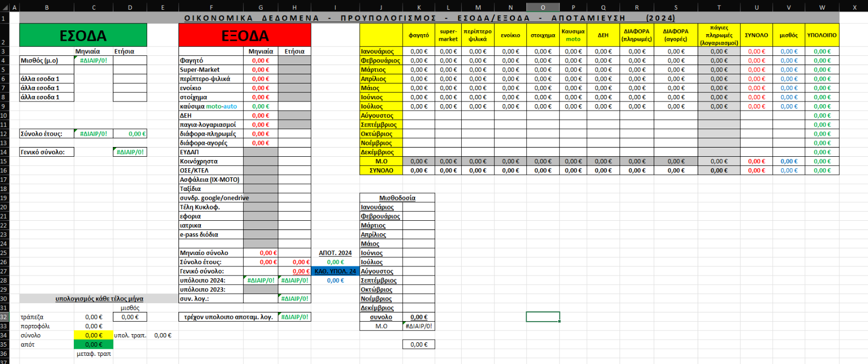Click the 'Μηνιαίο σύνολο' label

pos(211,253)
